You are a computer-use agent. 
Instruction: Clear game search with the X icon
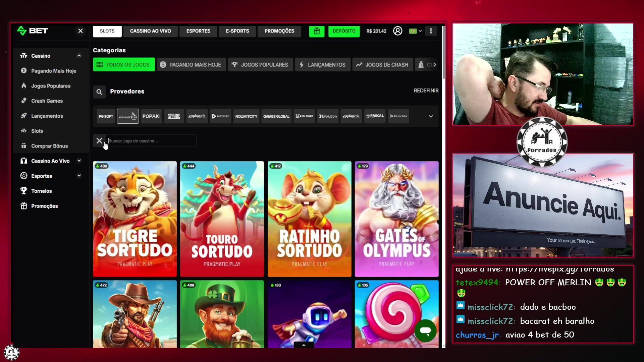pos(99,141)
